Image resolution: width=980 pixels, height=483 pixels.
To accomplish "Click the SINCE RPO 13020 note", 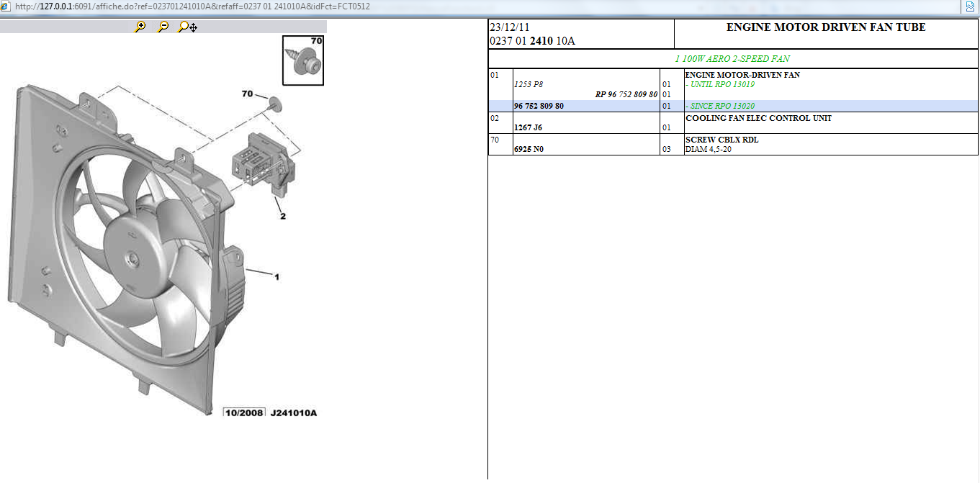I will tap(720, 106).
